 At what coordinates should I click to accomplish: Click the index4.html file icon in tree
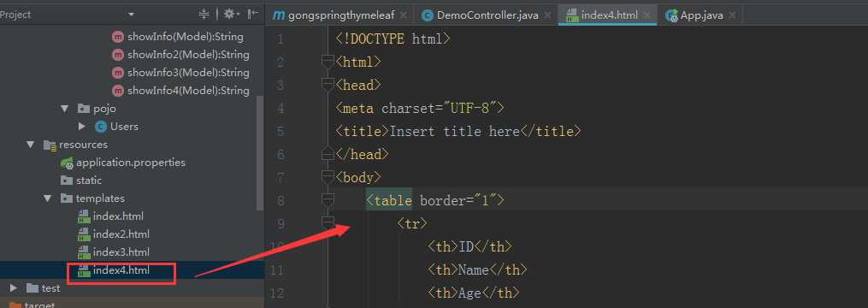84,270
